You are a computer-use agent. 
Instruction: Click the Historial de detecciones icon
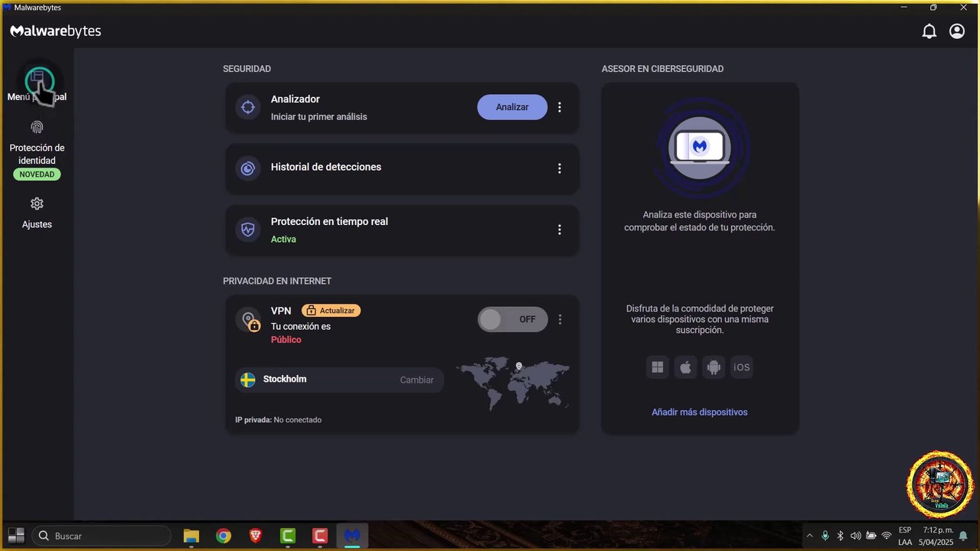click(x=247, y=168)
